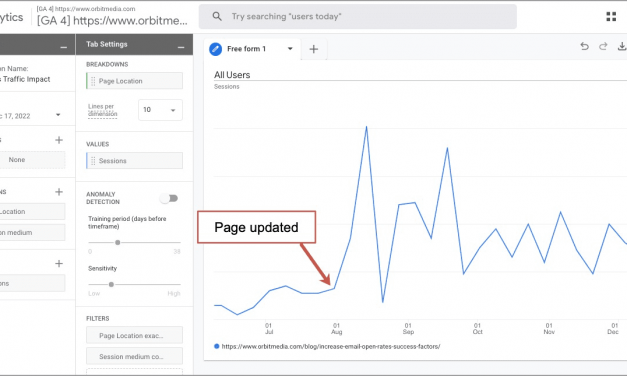Click the search magnifier icon
Screen dimensions: 627x376
[217, 16]
